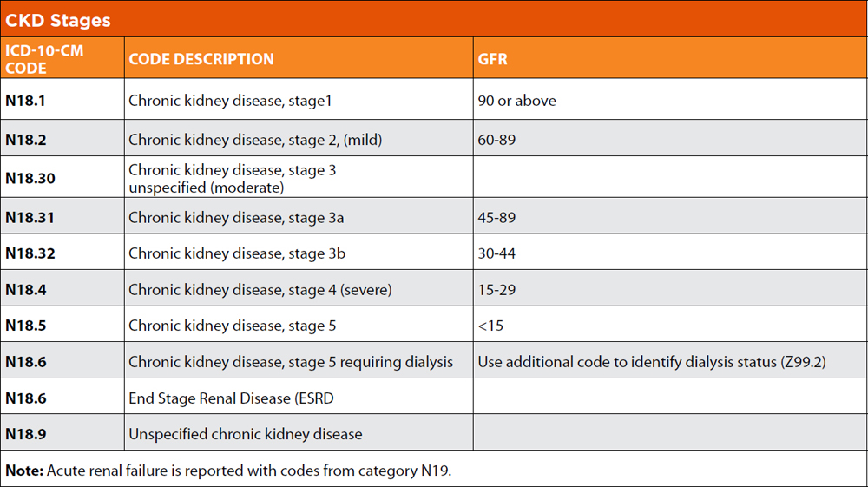
Task: Click the End Stage Renal Disease description
Action: [231, 398]
